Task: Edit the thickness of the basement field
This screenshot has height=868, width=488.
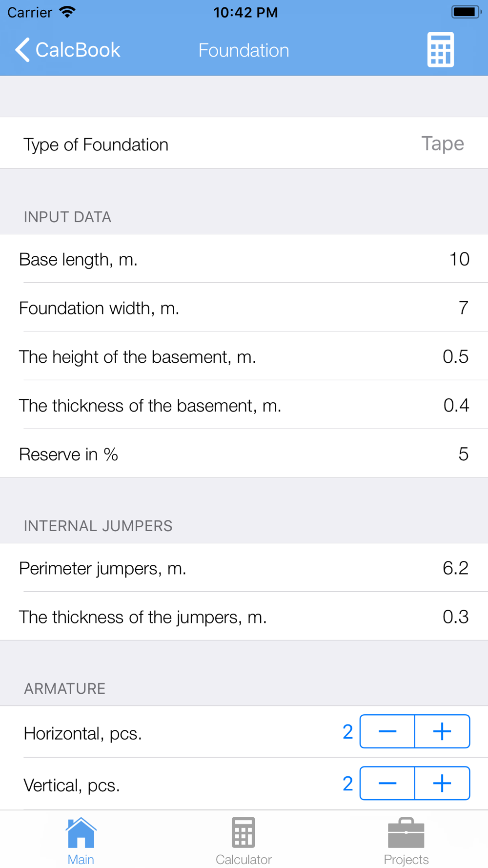Action: pos(244,405)
